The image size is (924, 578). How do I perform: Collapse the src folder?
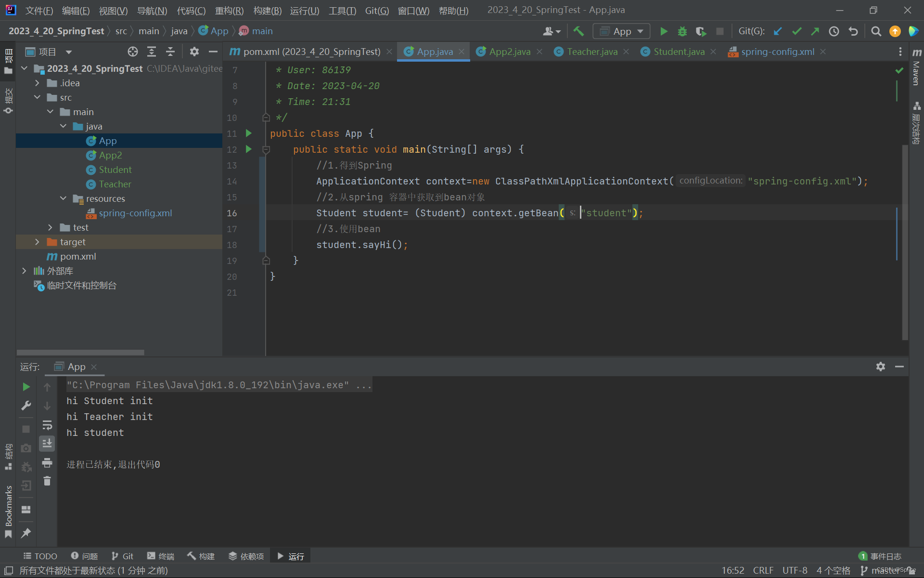tap(37, 97)
